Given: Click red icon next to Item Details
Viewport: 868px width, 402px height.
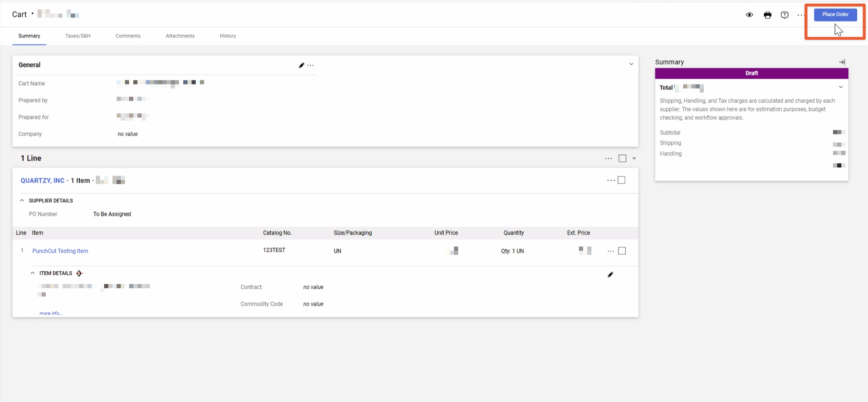Looking at the screenshot, I should coord(79,273).
